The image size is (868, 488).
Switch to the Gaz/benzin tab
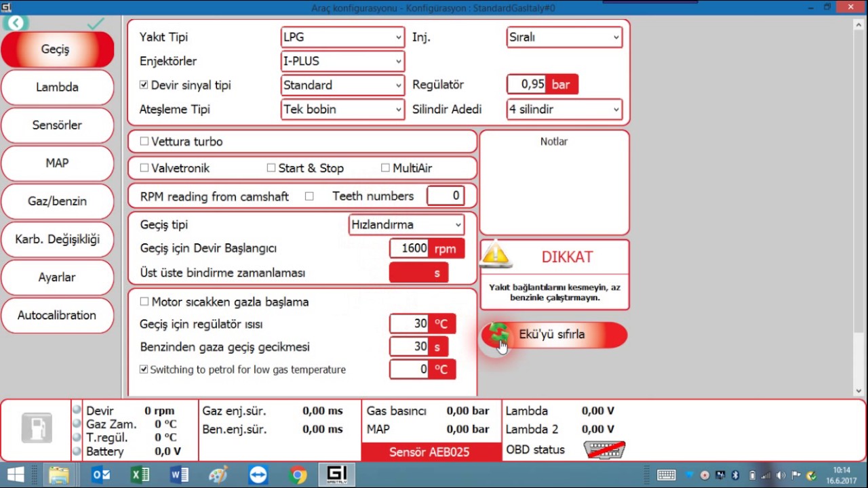click(57, 201)
